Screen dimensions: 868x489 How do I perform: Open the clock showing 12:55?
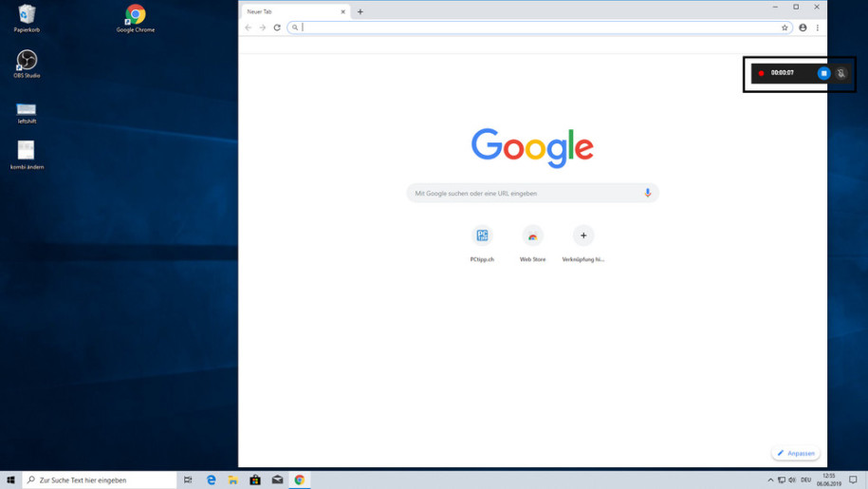tap(829, 480)
